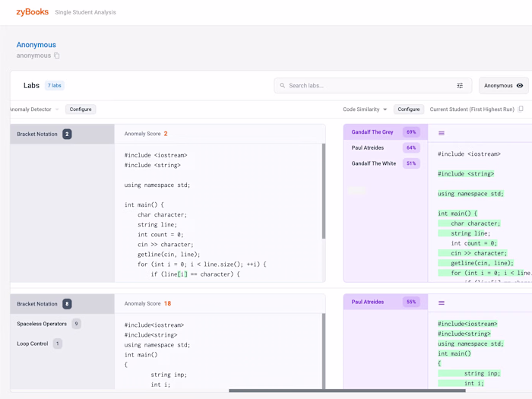Viewport: 532px width, 399px height.
Task: Open the hamburger menu beside Paul Atreides 55%
Action: (x=441, y=302)
